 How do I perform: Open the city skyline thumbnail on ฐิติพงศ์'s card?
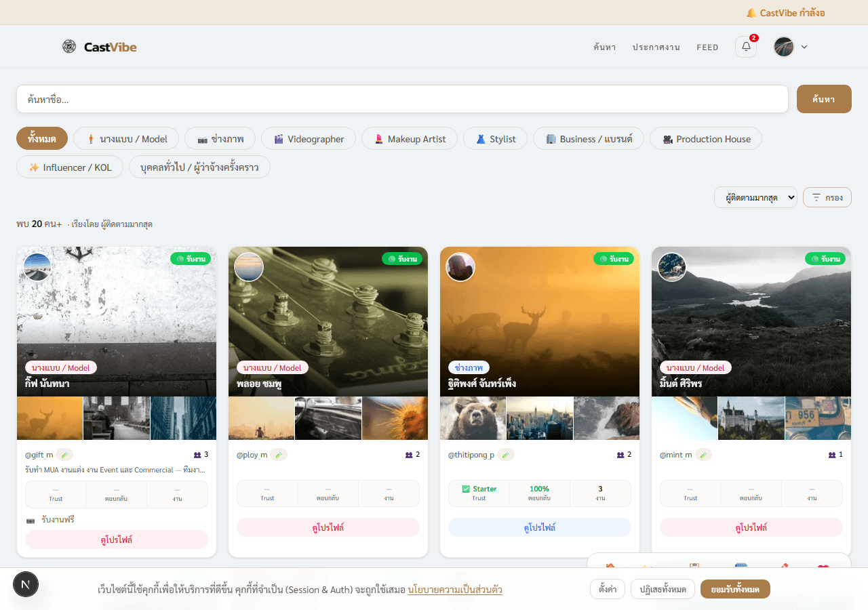(x=540, y=418)
